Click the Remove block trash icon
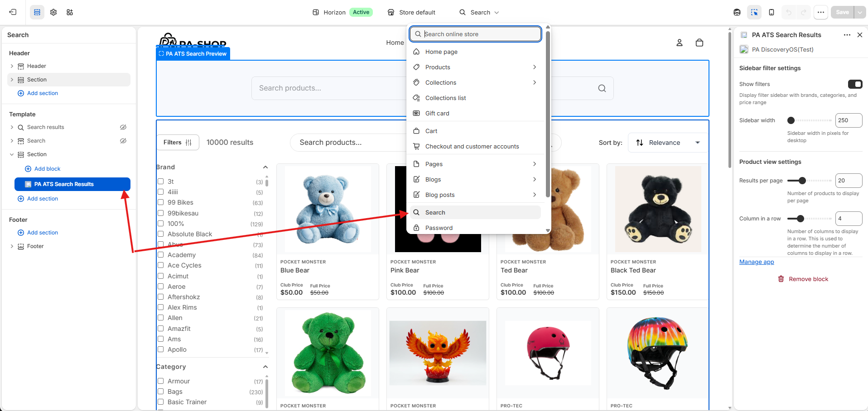Screen dimensions: 868x411 pos(781,279)
